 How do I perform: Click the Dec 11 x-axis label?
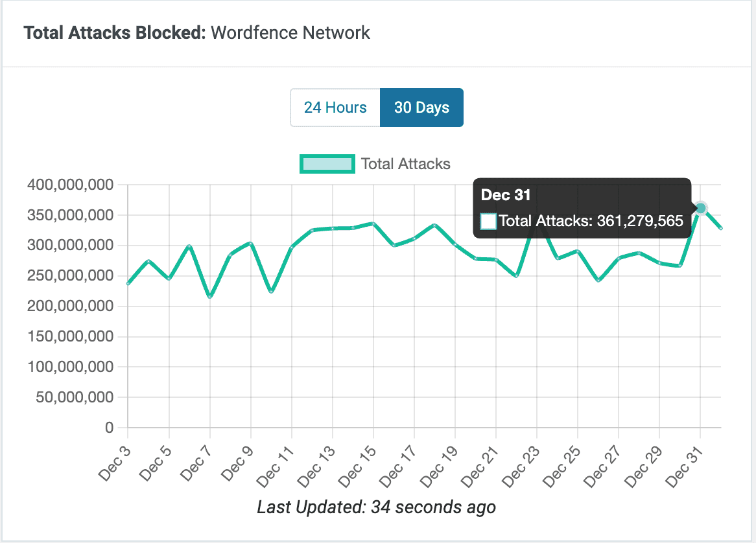click(278, 460)
